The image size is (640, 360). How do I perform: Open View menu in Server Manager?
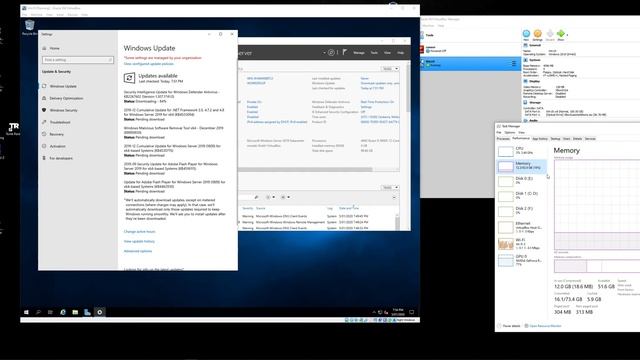click(387, 53)
